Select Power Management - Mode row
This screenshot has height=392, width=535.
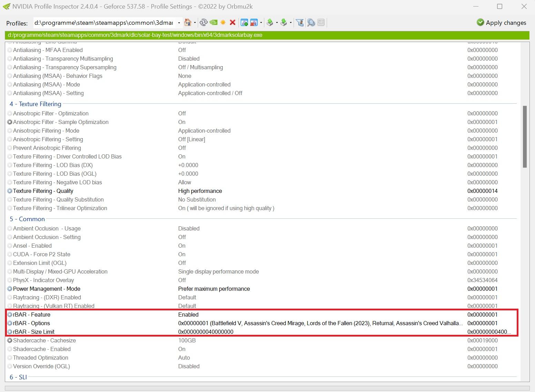262,289
